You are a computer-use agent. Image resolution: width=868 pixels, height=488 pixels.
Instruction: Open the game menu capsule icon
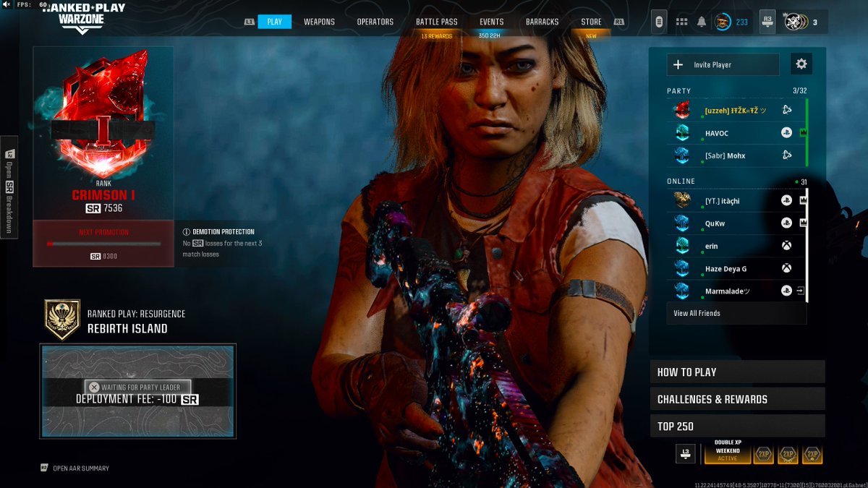pos(659,22)
